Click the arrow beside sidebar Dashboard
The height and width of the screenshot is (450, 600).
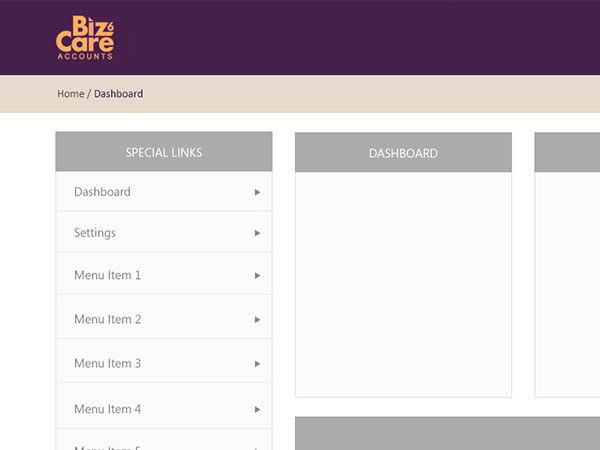tap(257, 192)
